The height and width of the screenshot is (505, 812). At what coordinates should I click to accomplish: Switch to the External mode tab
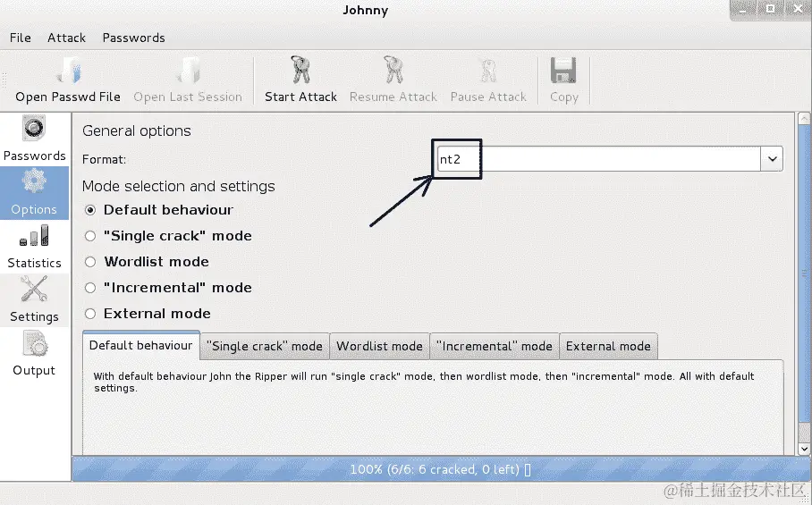point(608,346)
